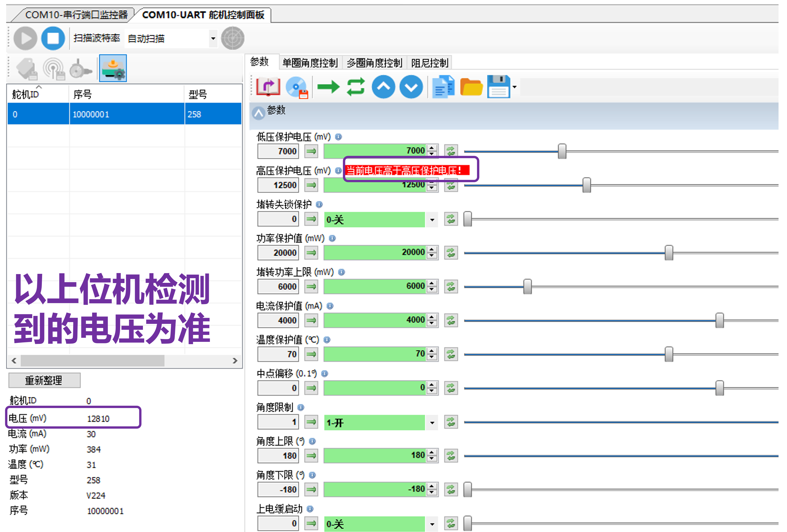Screen dimensions: 787x532
Task: Click the 功率保护值 slider thumb
Action: (x=669, y=253)
